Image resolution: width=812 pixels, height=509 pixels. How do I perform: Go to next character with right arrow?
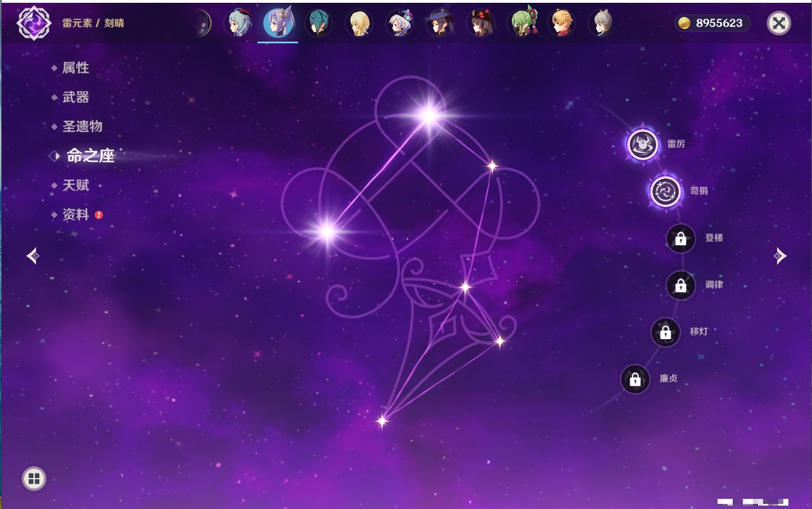tap(780, 256)
